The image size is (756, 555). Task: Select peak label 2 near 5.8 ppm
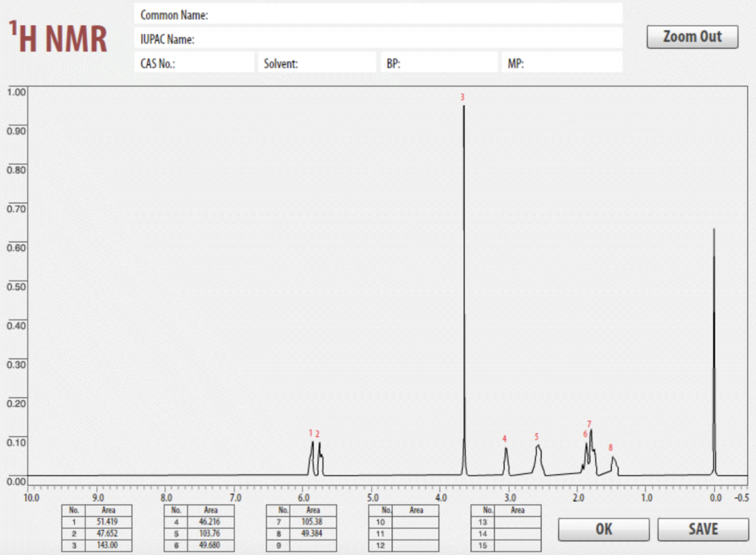(x=317, y=434)
